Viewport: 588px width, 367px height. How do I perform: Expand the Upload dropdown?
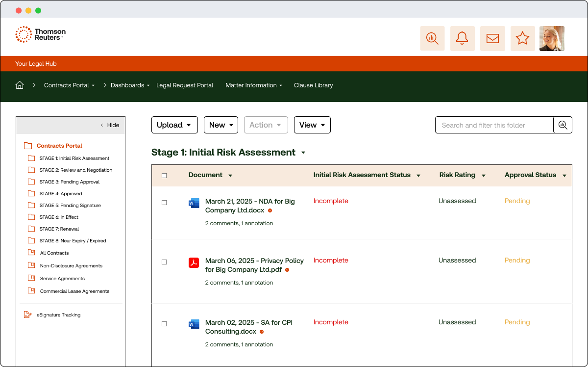(174, 125)
